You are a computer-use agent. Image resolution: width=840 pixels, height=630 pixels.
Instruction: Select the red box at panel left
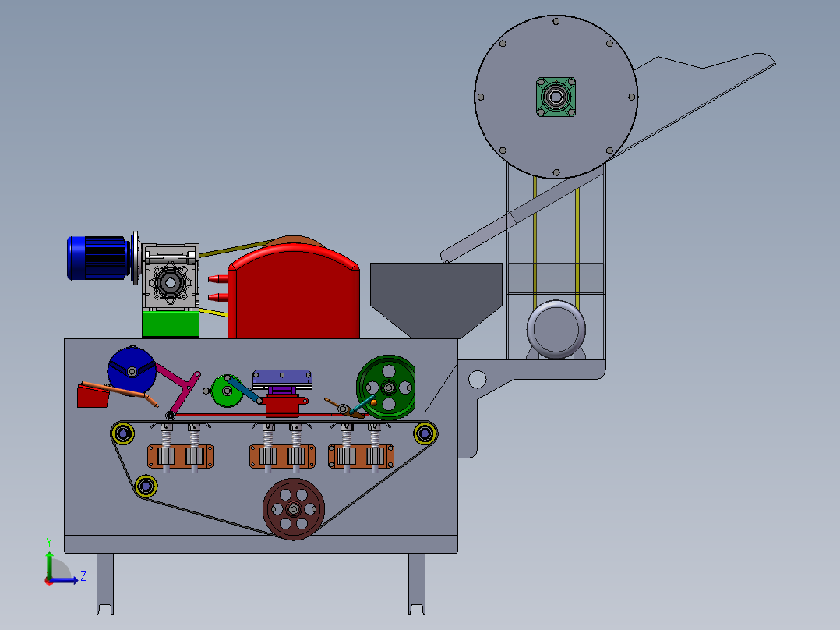(x=93, y=396)
